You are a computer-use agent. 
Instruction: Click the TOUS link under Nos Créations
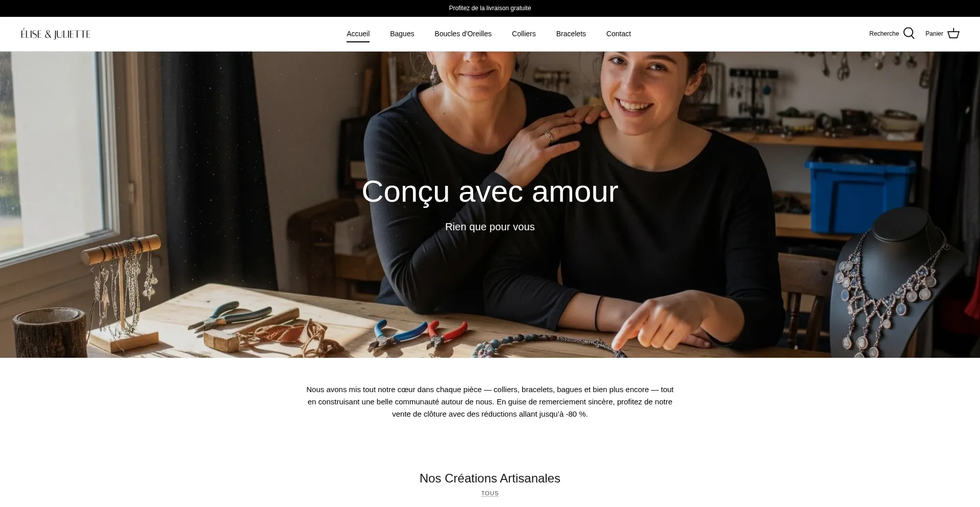pos(489,493)
